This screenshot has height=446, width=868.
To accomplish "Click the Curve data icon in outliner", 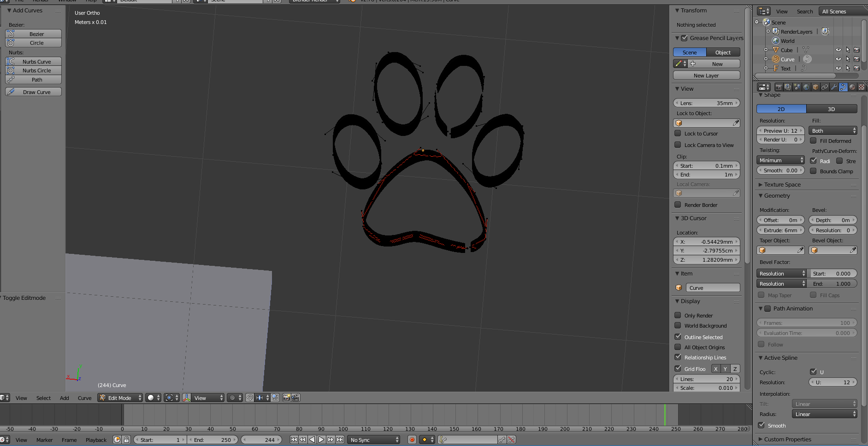I will (807, 59).
